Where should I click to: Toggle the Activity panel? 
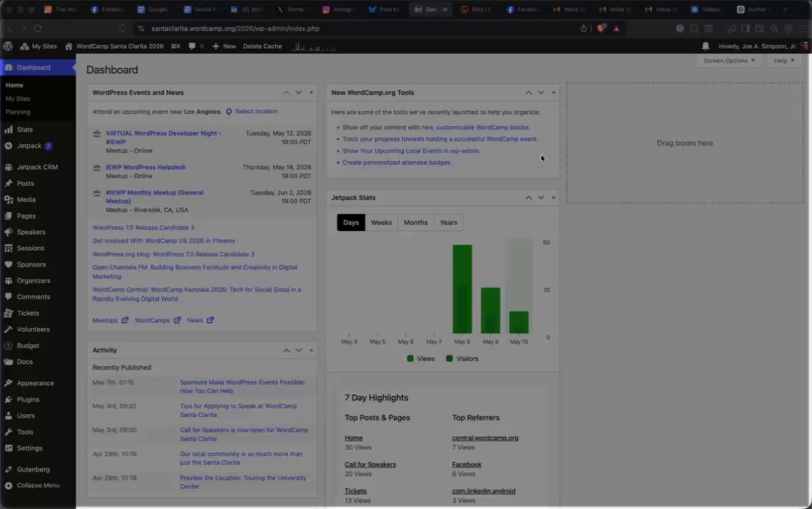click(x=311, y=351)
